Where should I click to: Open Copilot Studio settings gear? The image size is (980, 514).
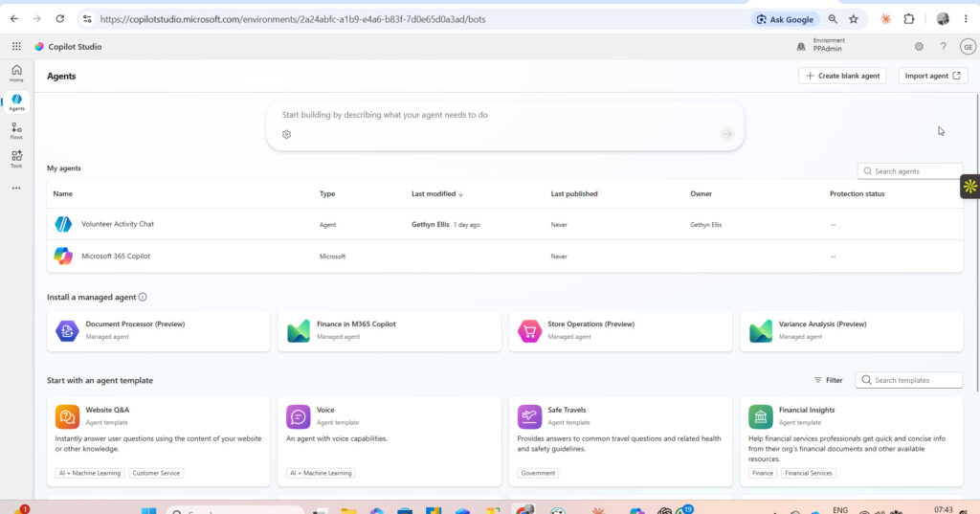coord(919,46)
